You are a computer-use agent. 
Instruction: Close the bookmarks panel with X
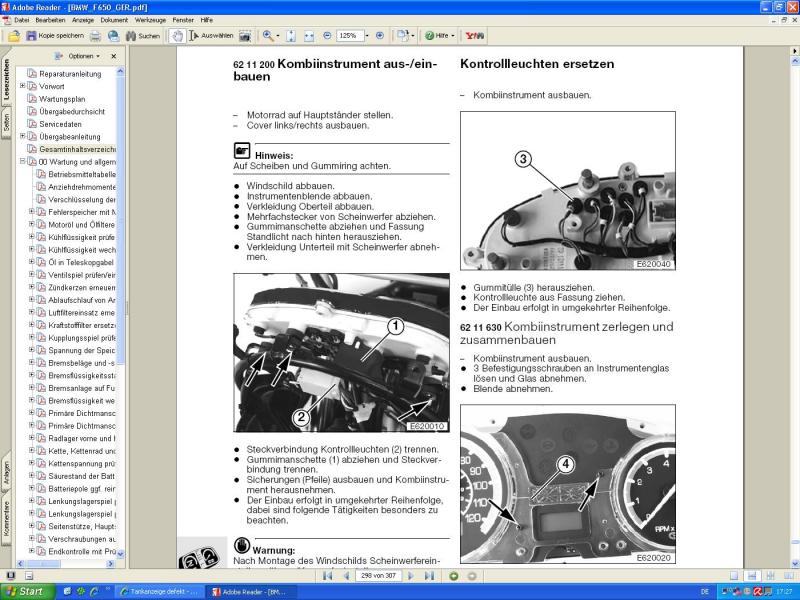113,56
